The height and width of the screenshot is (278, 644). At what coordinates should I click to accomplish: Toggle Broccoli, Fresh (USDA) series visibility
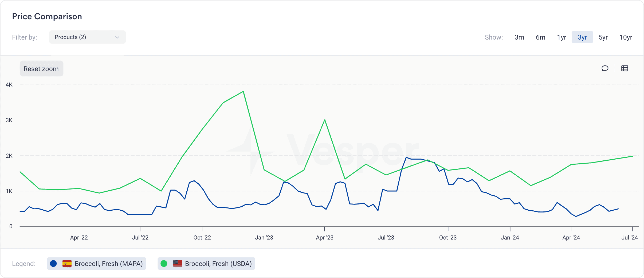point(206,264)
